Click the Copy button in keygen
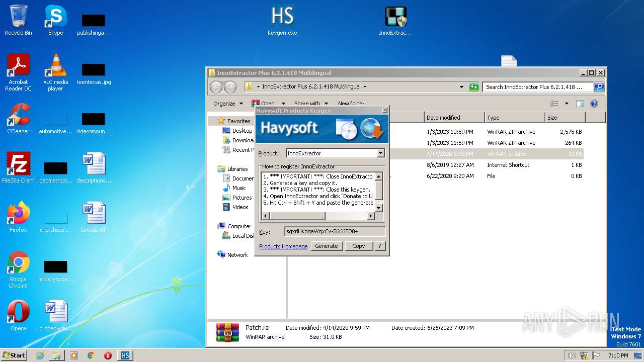This screenshot has width=644, height=362. [359, 246]
